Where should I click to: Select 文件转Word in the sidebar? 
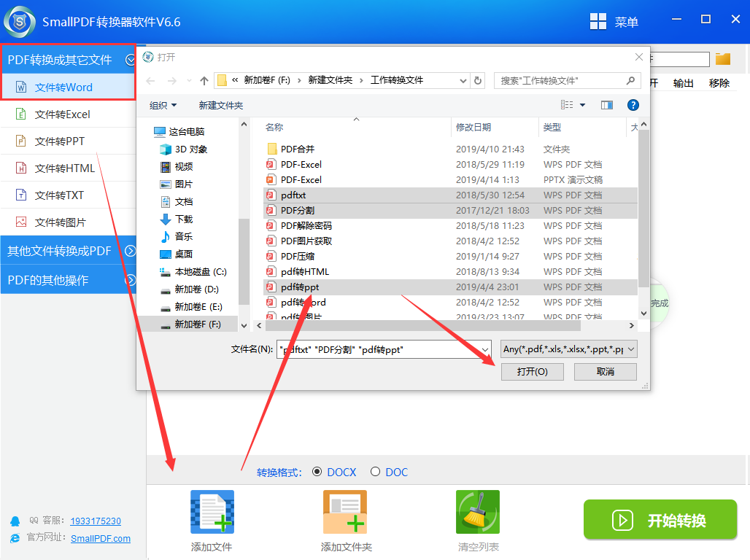[x=68, y=87]
